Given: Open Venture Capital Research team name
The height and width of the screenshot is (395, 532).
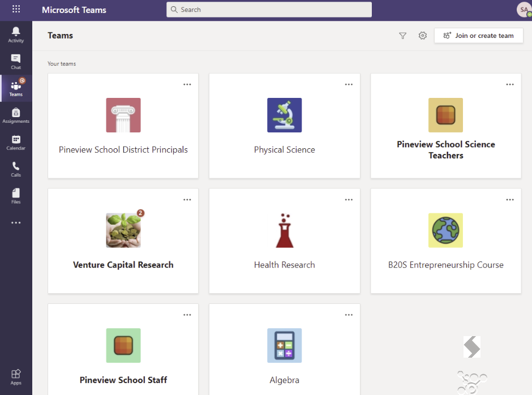Looking at the screenshot, I should (123, 265).
